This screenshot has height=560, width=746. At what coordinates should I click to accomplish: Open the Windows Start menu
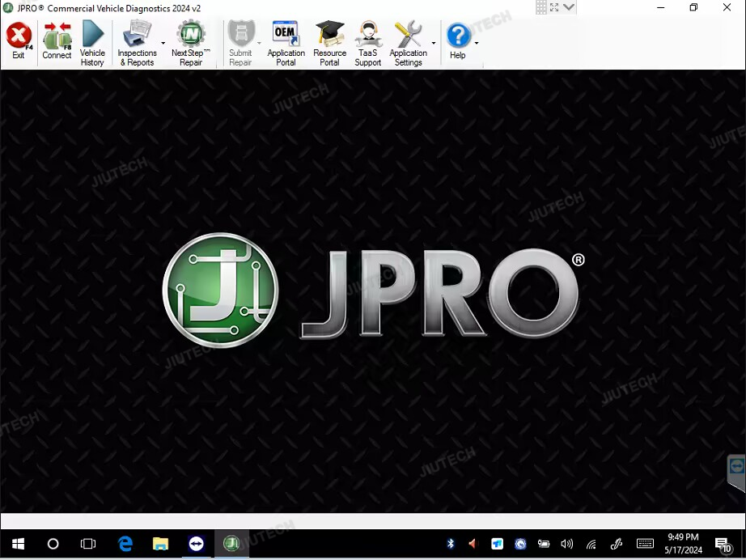pyautogui.click(x=18, y=544)
